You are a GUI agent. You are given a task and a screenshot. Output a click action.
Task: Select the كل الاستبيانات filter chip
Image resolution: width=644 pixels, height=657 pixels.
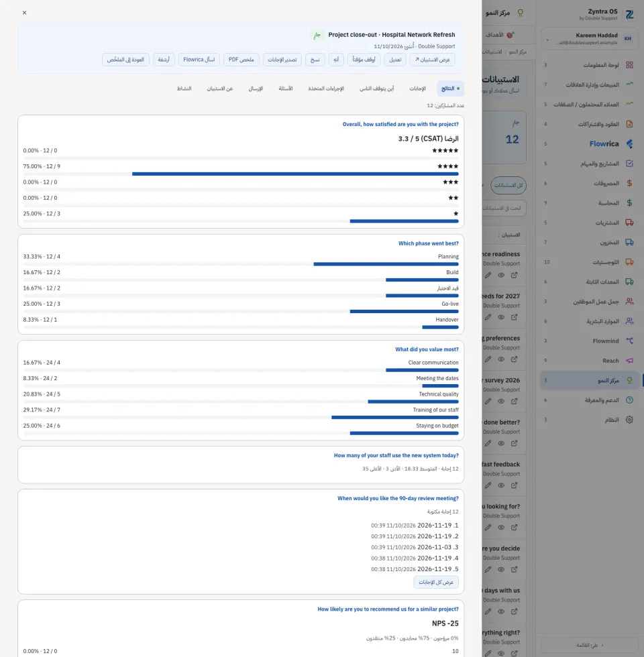point(508,185)
